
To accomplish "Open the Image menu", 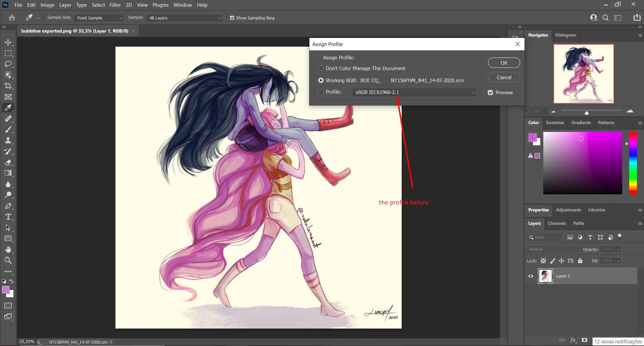I will [47, 5].
